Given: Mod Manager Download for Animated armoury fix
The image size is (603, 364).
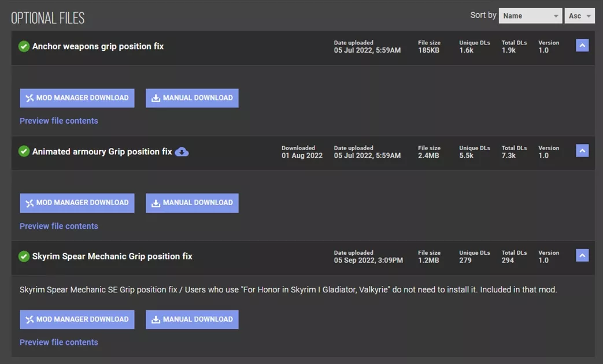Looking at the screenshot, I should (x=77, y=203).
